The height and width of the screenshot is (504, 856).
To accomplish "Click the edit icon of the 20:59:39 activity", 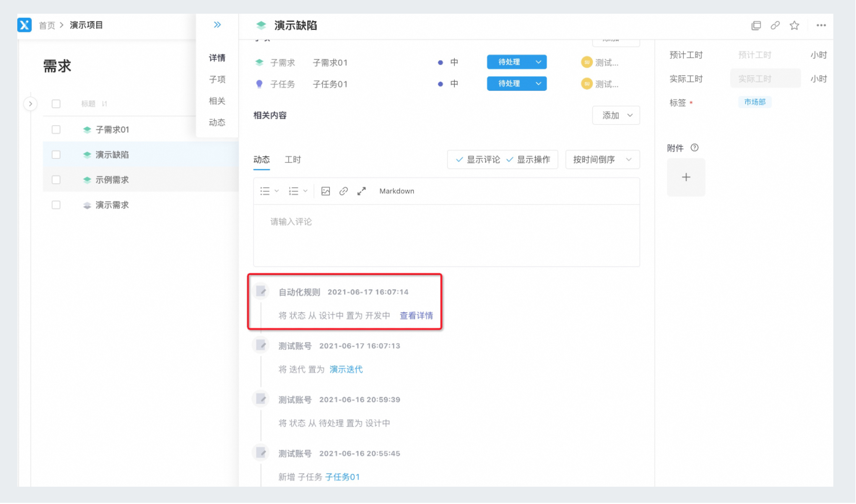I will pos(261,399).
